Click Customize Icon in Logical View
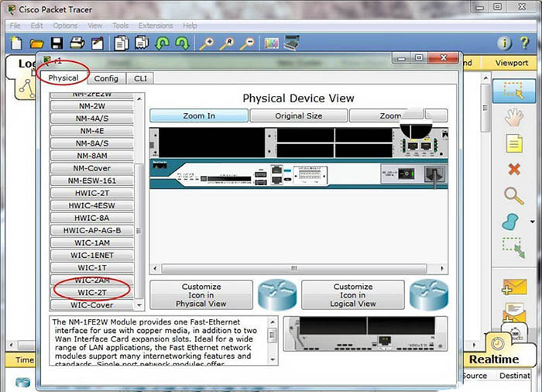 352,295
